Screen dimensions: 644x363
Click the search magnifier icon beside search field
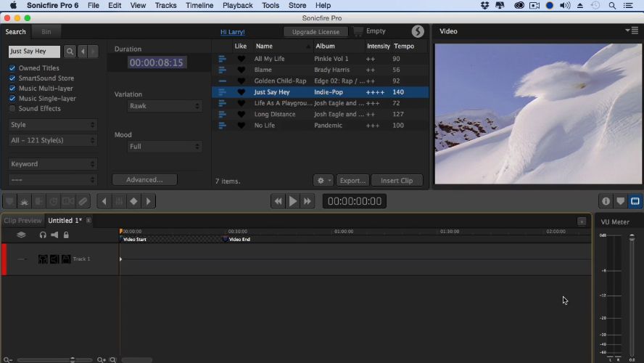point(70,52)
